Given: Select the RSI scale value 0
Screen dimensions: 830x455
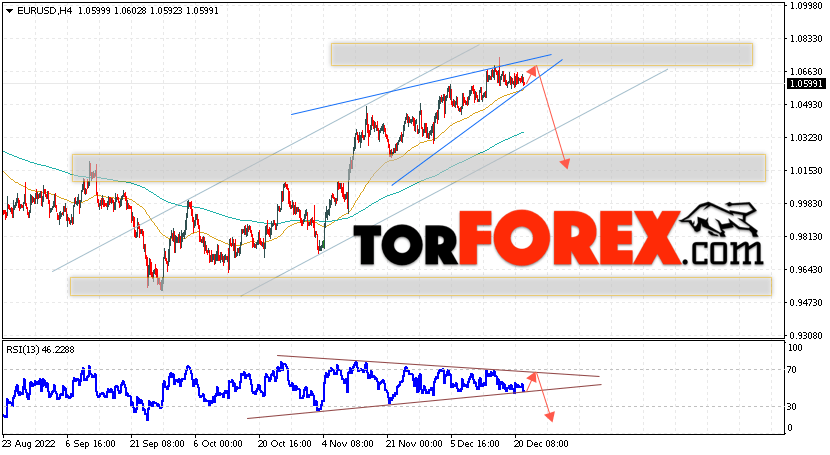Looking at the screenshot, I should (790, 427).
